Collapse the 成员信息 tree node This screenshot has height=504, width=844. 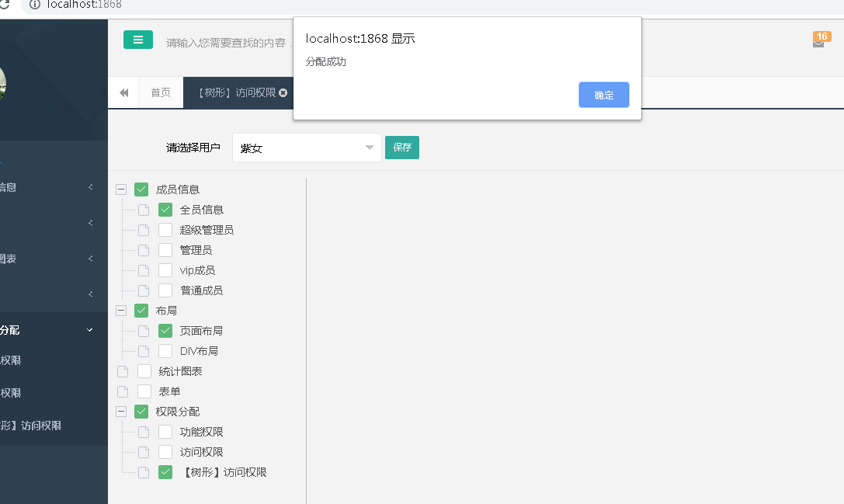coord(121,189)
